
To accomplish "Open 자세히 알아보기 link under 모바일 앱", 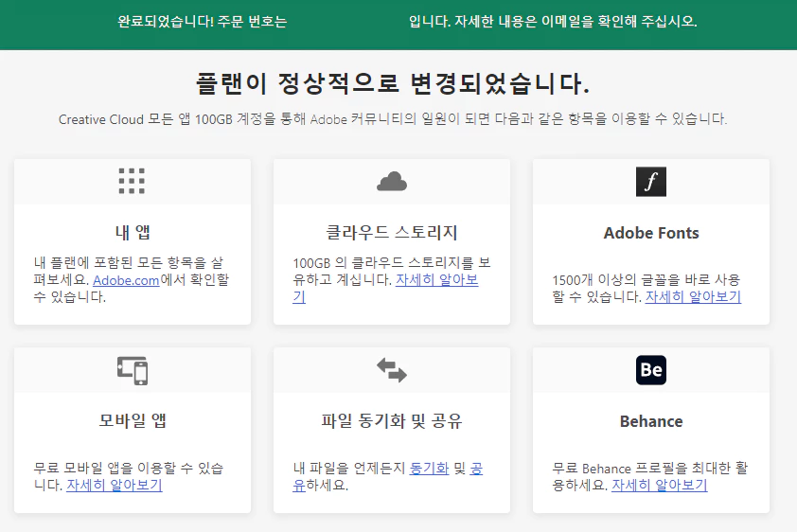I will (x=115, y=486).
